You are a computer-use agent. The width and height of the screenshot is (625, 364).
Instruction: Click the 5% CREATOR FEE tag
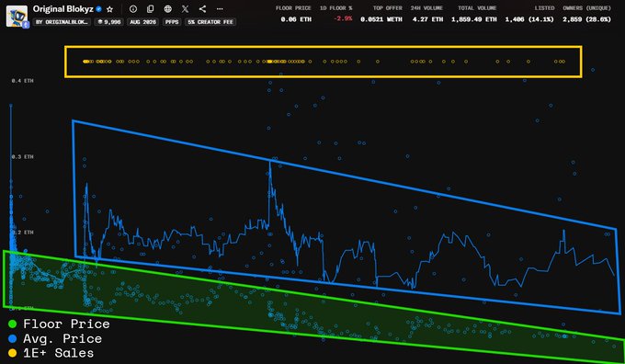tap(210, 22)
